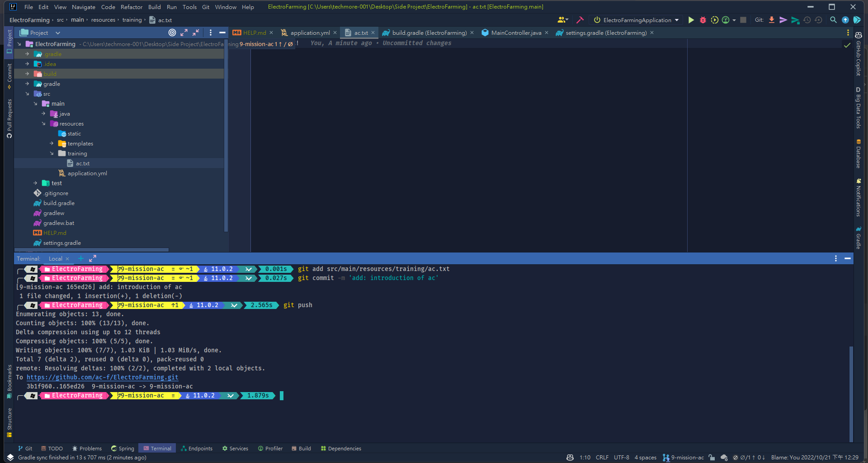Image resolution: width=868 pixels, height=463 pixels.
Task: Click the profiler run icon
Action: click(x=726, y=20)
